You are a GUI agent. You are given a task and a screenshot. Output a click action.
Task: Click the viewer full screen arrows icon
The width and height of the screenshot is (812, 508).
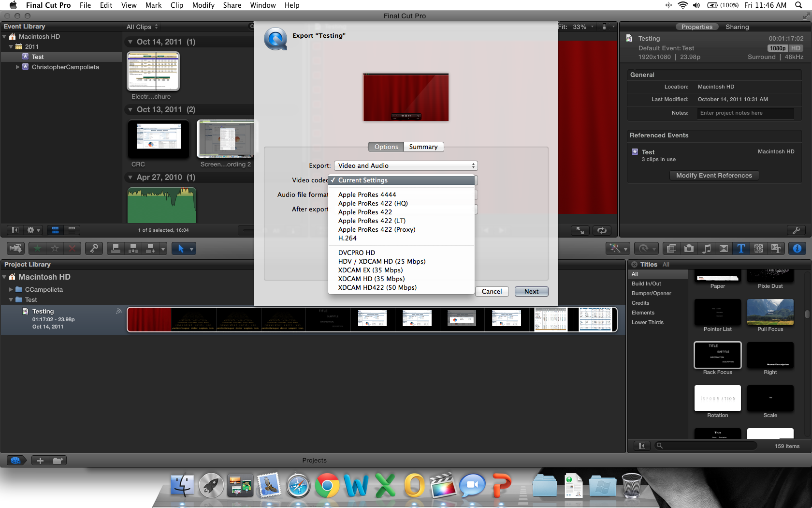coord(580,231)
